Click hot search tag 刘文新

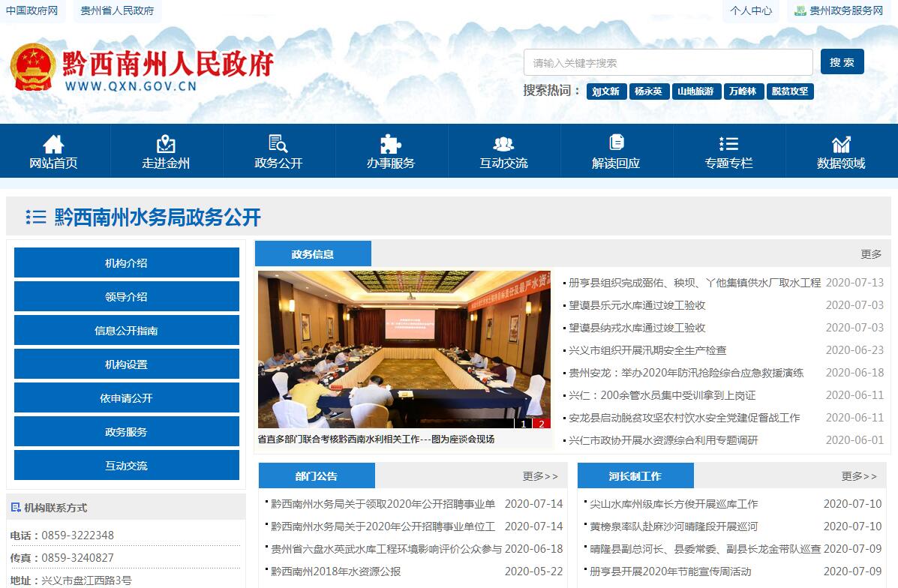tap(606, 91)
